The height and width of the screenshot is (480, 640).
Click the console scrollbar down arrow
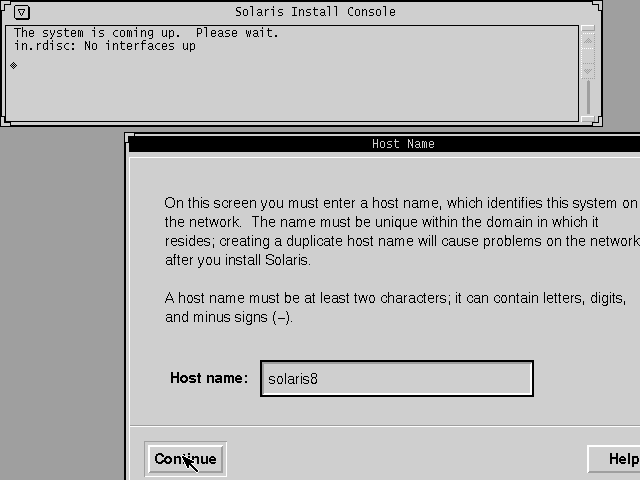588,71
